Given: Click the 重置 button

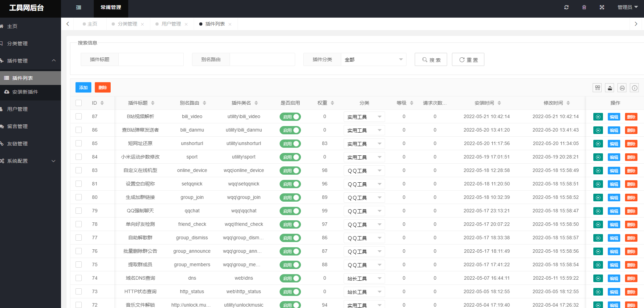Looking at the screenshot, I should (468, 59).
